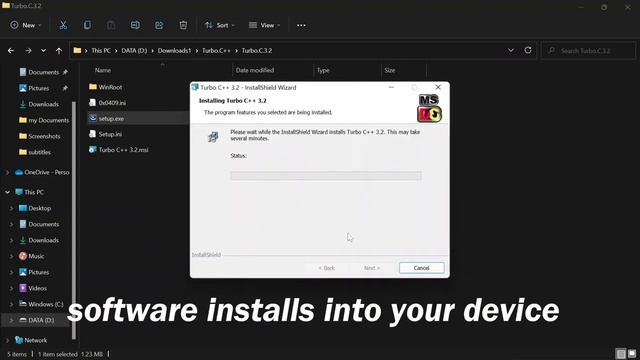Image resolution: width=640 pixels, height=360 pixels.
Task: Switch to large thumbnails view in status bar
Action: point(632,353)
